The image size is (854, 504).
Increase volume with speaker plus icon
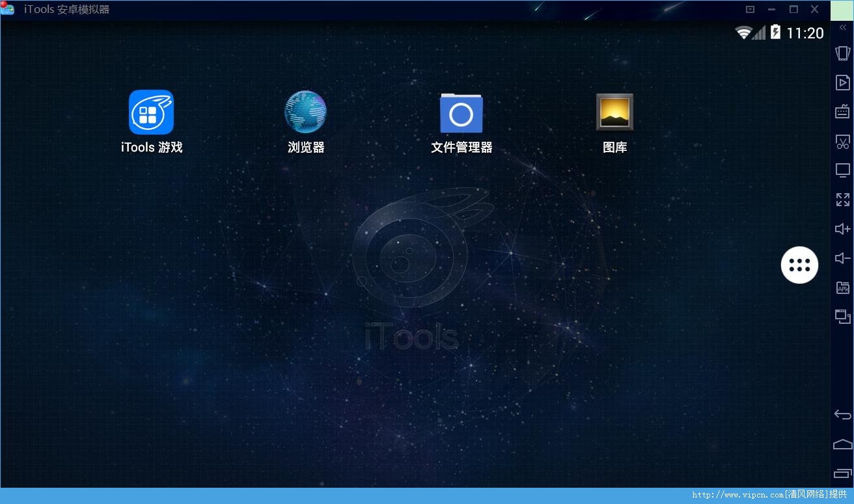pos(842,229)
